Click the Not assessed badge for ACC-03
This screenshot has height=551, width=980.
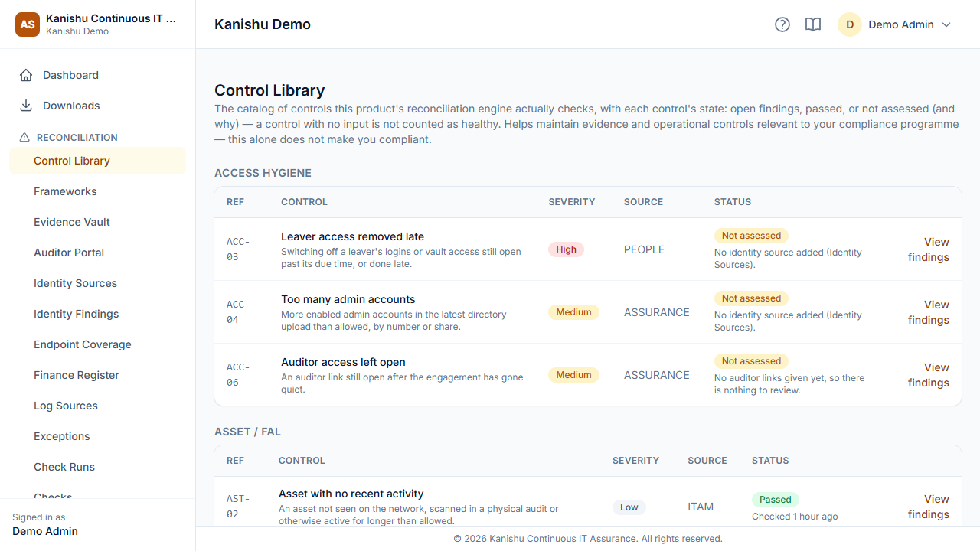751,236
